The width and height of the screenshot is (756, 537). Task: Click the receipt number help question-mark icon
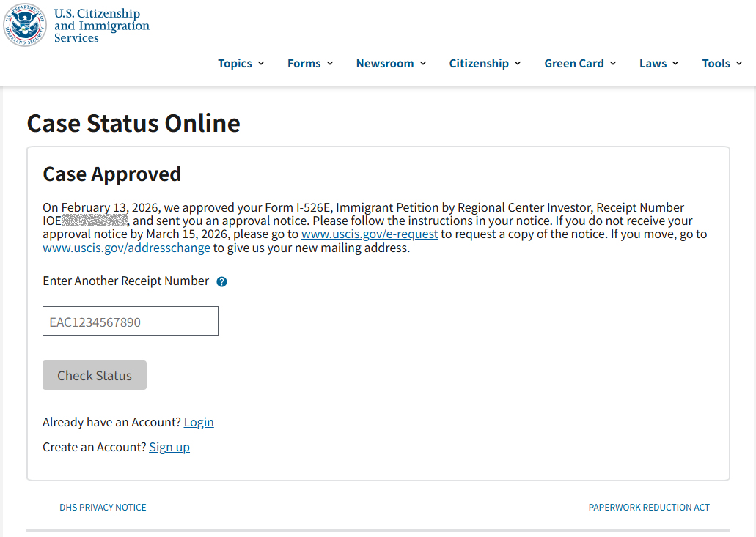(221, 282)
